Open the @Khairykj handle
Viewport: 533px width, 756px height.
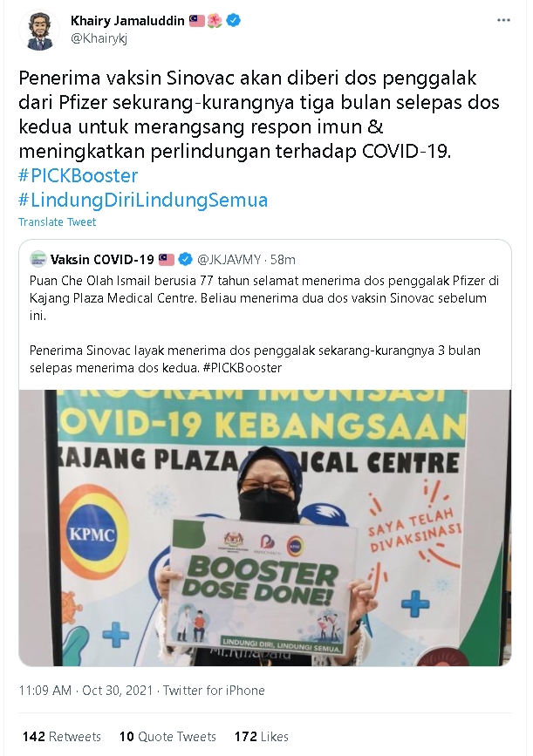99,38
